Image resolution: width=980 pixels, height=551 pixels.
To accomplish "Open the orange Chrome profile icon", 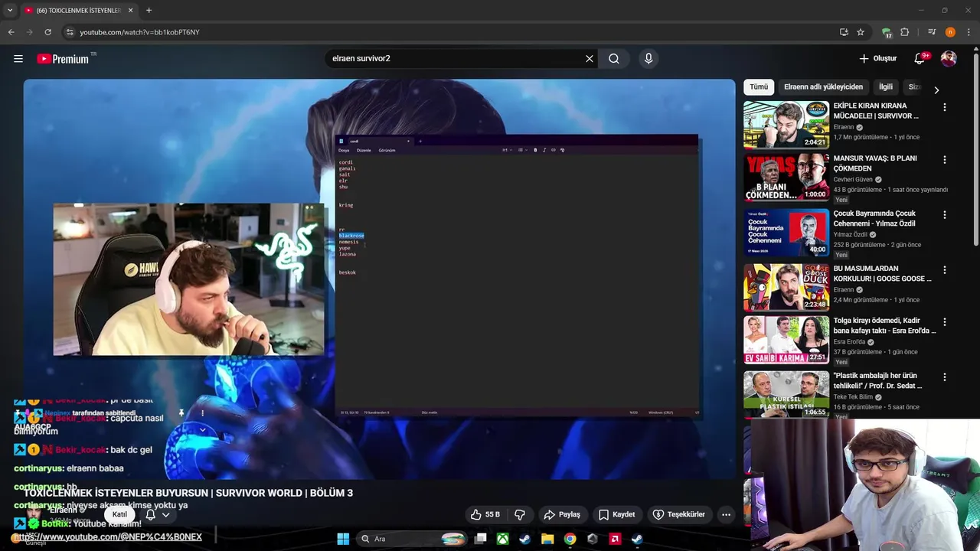I will tap(950, 32).
